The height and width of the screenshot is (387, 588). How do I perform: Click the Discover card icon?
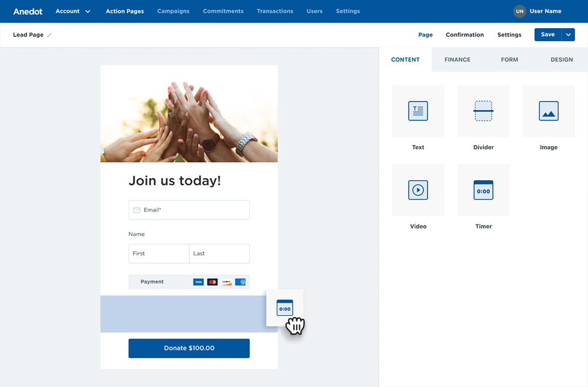coord(226,282)
